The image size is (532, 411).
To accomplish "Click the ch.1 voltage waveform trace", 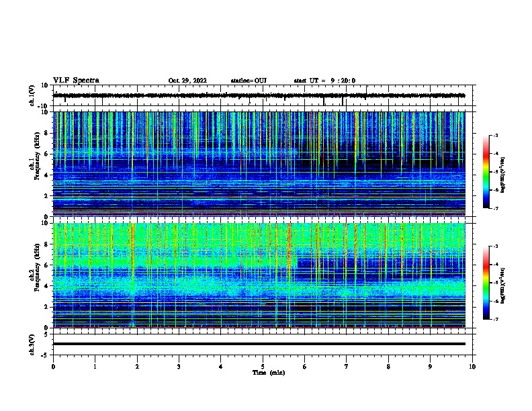I will click(259, 95).
